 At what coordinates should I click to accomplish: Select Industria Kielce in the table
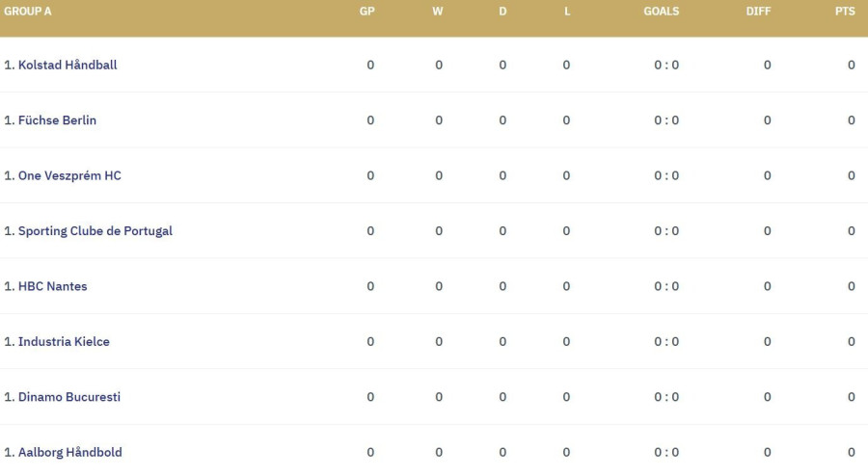(x=64, y=342)
